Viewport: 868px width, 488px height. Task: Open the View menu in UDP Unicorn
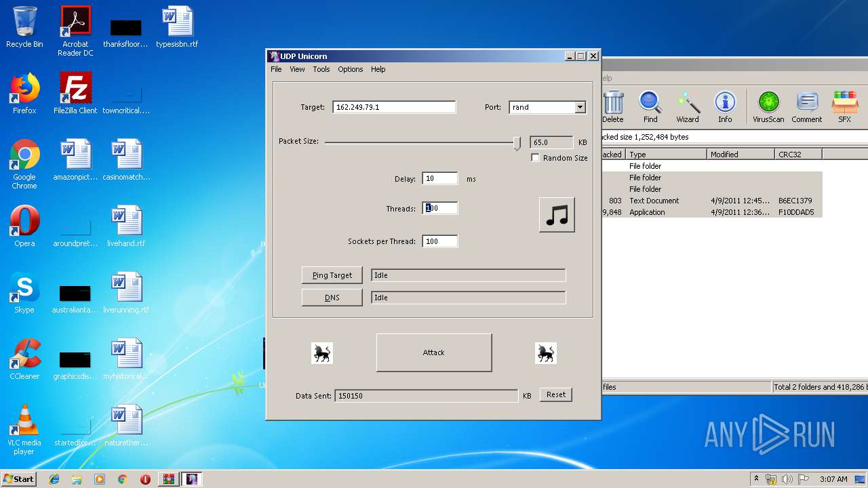(x=297, y=69)
